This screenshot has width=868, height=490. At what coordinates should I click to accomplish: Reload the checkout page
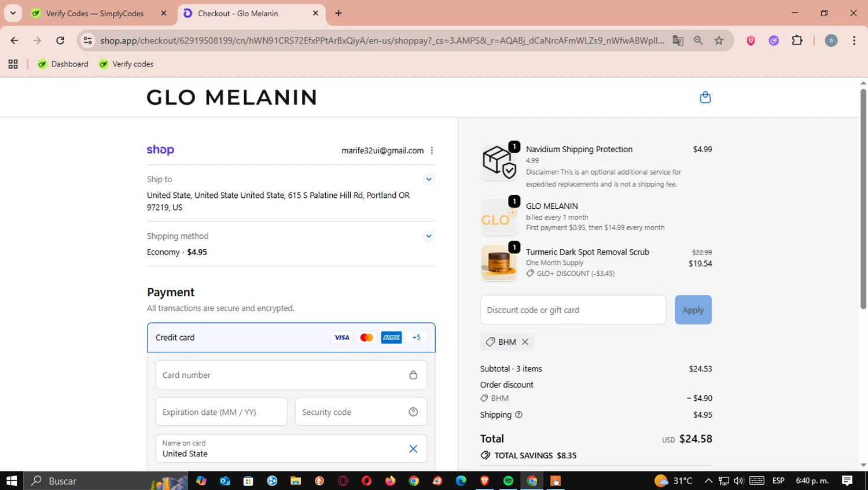[x=60, y=40]
